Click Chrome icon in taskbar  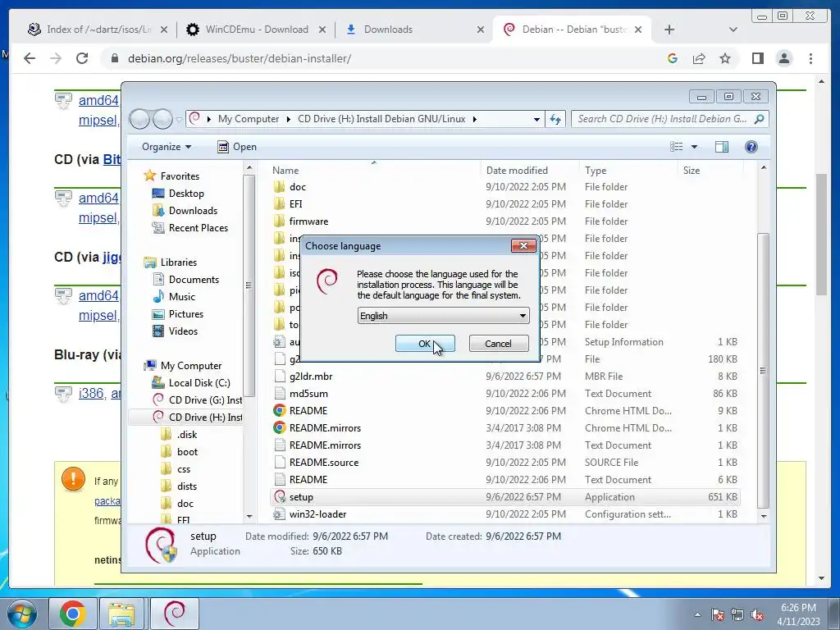tap(73, 614)
